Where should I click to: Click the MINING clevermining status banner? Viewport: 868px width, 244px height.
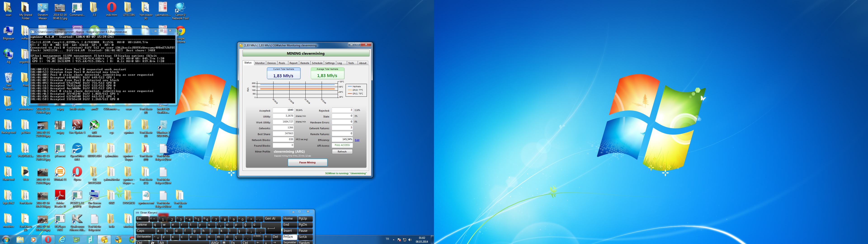(x=306, y=53)
